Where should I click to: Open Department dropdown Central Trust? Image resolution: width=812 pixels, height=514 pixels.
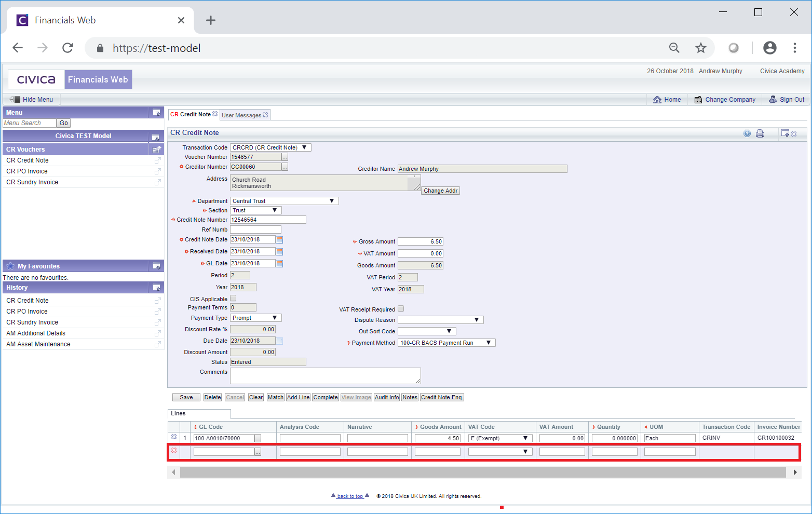285,201
